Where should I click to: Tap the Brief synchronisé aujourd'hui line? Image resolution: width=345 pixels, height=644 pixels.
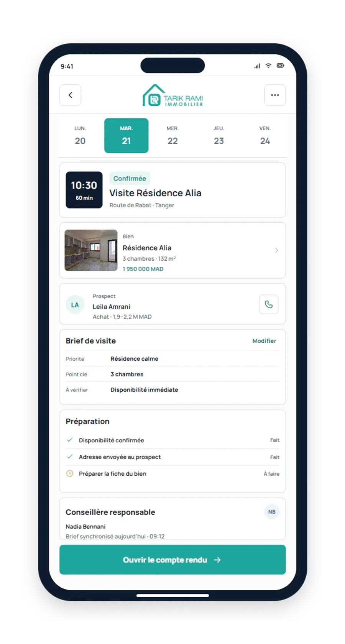pyautogui.click(x=115, y=536)
